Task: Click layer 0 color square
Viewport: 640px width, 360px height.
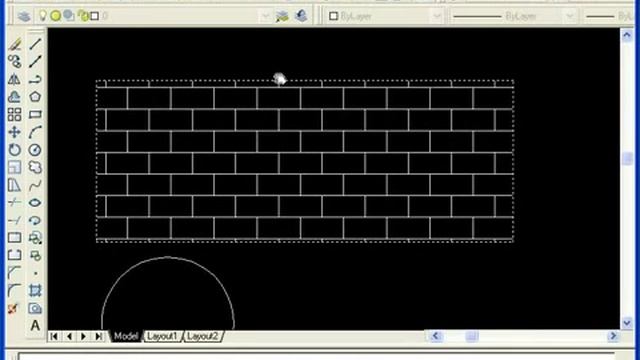Action: click(95, 16)
